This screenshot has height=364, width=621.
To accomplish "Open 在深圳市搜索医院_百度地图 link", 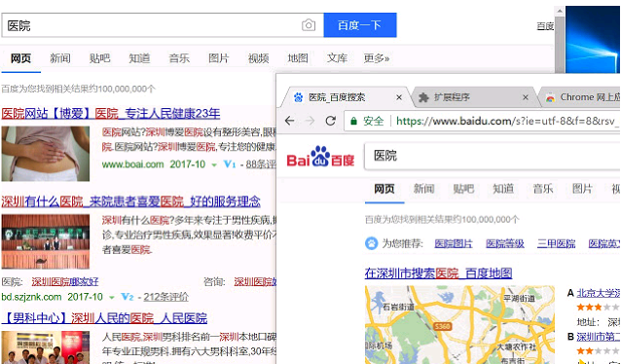I will pos(438,273).
